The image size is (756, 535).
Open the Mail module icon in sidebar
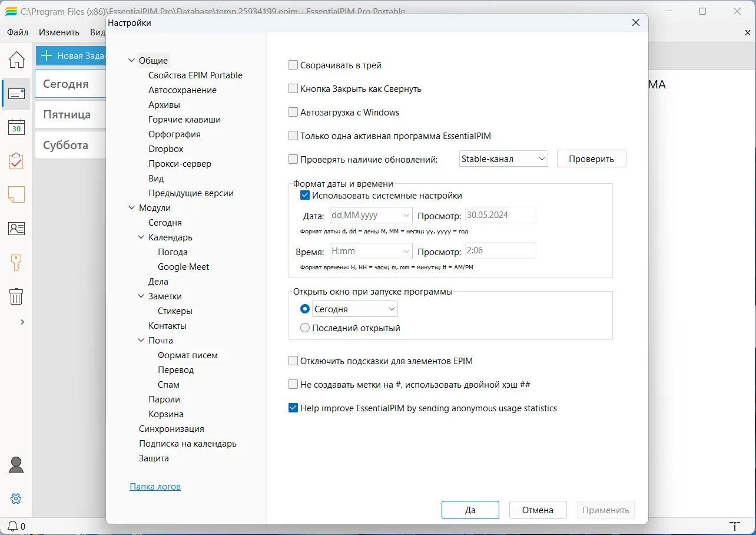tap(16, 94)
